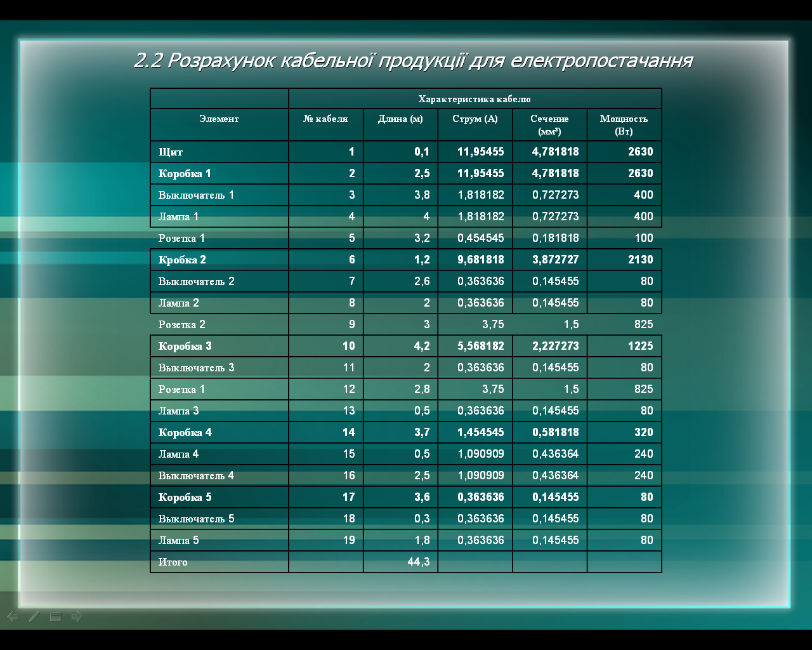Screen dimensions: 812x650
Task: Select the "Выключатель 1" row label
Action: tap(196, 196)
